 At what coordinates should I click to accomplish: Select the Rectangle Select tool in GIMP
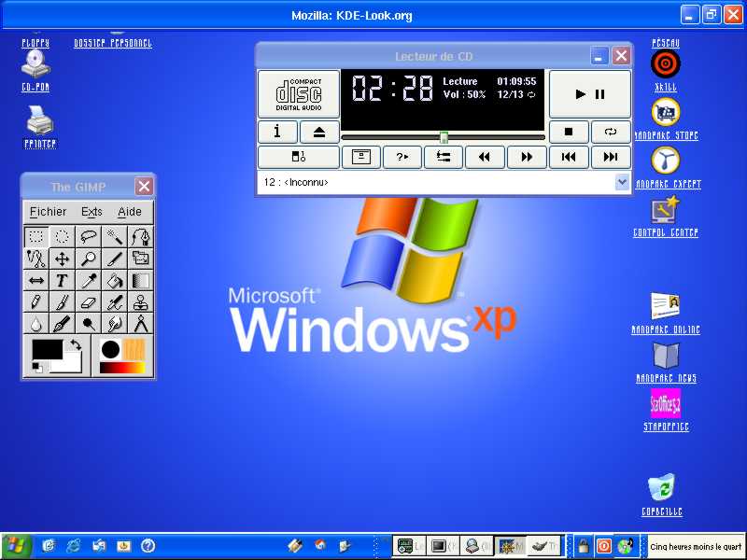pyautogui.click(x=36, y=237)
